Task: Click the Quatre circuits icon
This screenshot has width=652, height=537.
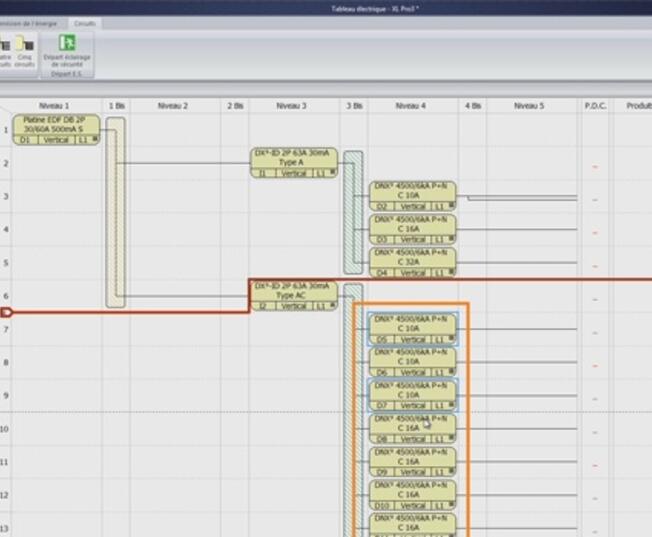Action: tap(4, 45)
